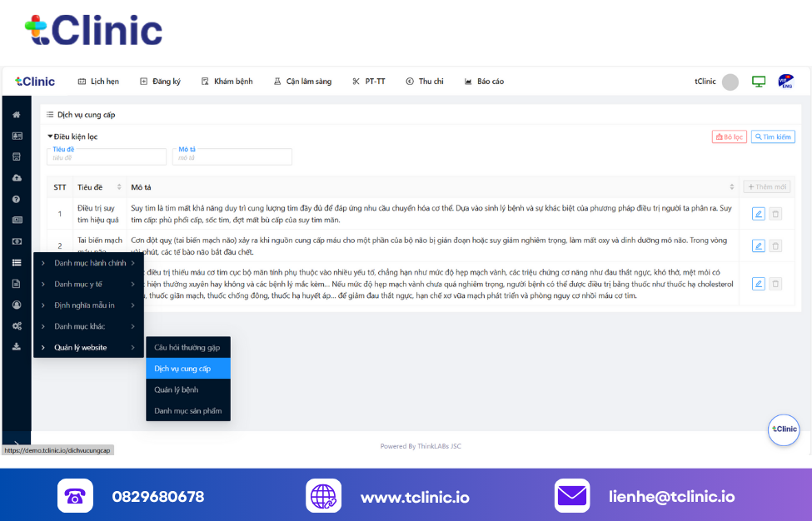Image resolution: width=812 pixels, height=521 pixels.
Task: Switch language with the VIE/ENG flag icon
Action: [785, 82]
